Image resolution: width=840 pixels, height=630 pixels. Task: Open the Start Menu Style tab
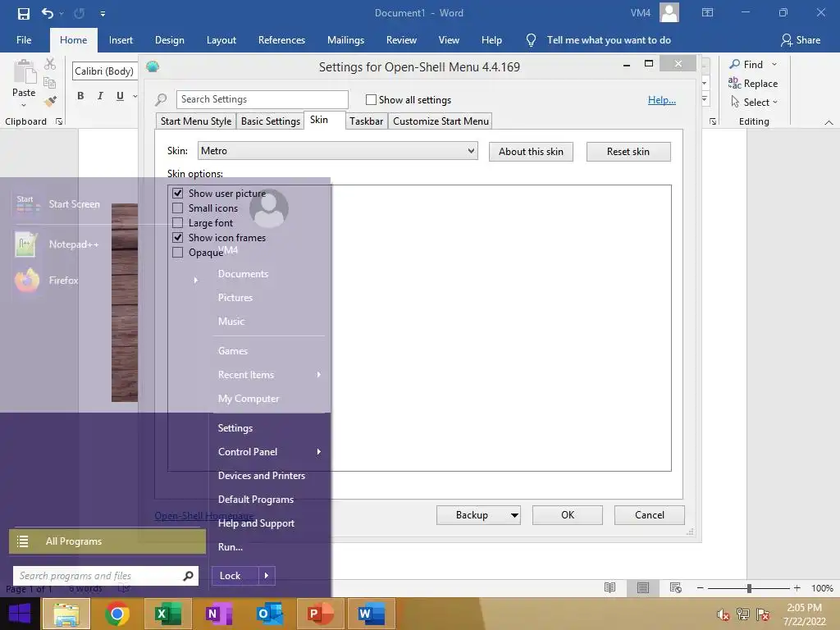point(195,121)
